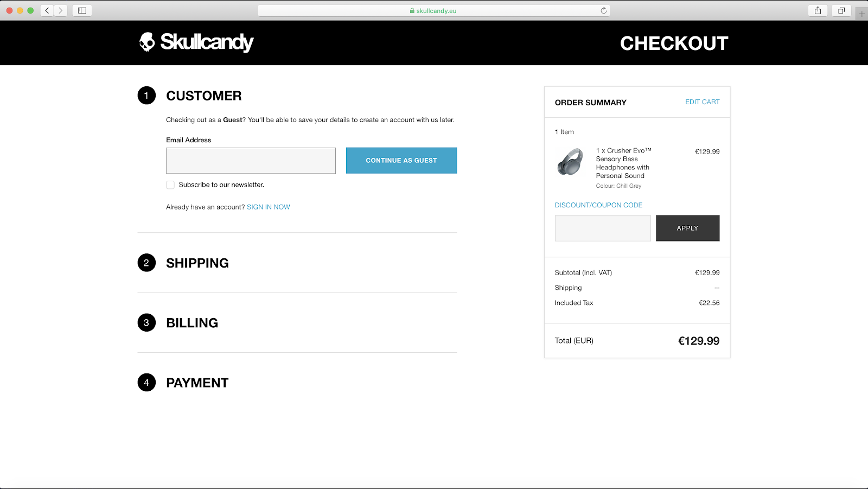Click the coupon code input field

[603, 228]
